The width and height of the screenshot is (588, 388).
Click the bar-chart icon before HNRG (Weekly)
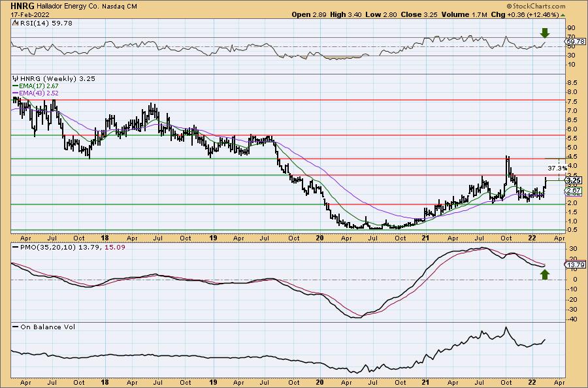coord(16,79)
